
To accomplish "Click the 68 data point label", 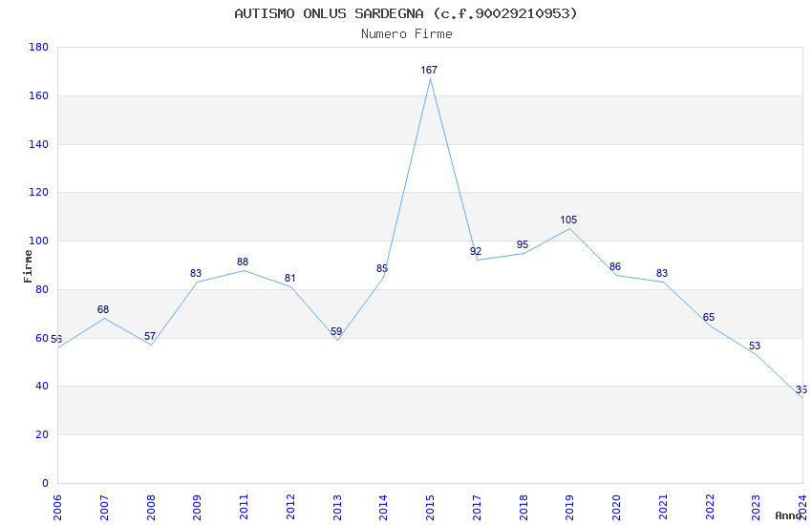I will 103,309.
